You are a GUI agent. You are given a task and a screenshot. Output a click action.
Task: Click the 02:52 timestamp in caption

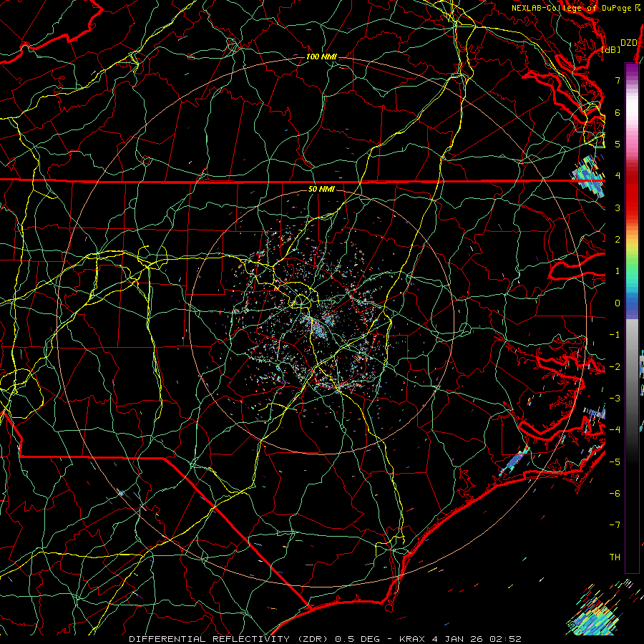[506, 639]
